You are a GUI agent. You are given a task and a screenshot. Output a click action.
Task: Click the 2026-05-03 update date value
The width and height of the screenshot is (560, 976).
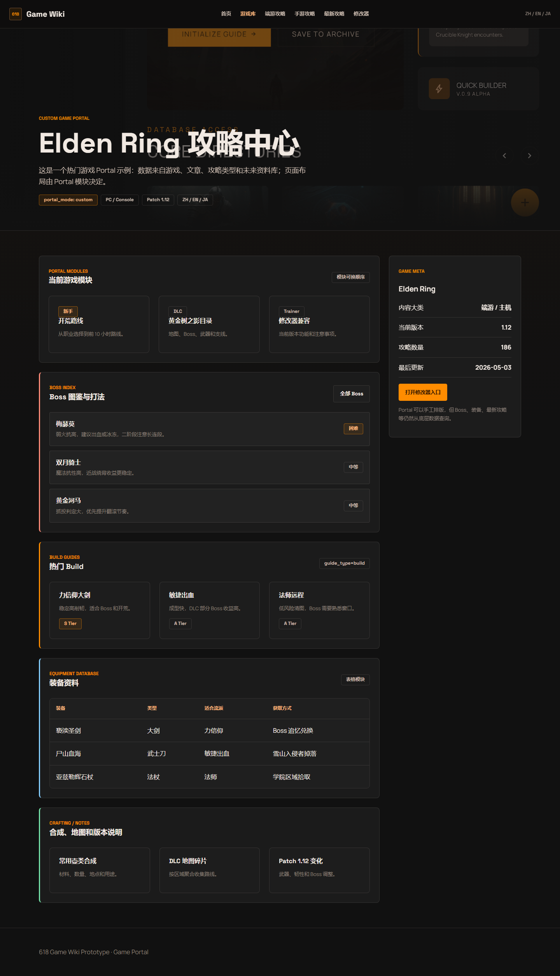coord(493,368)
